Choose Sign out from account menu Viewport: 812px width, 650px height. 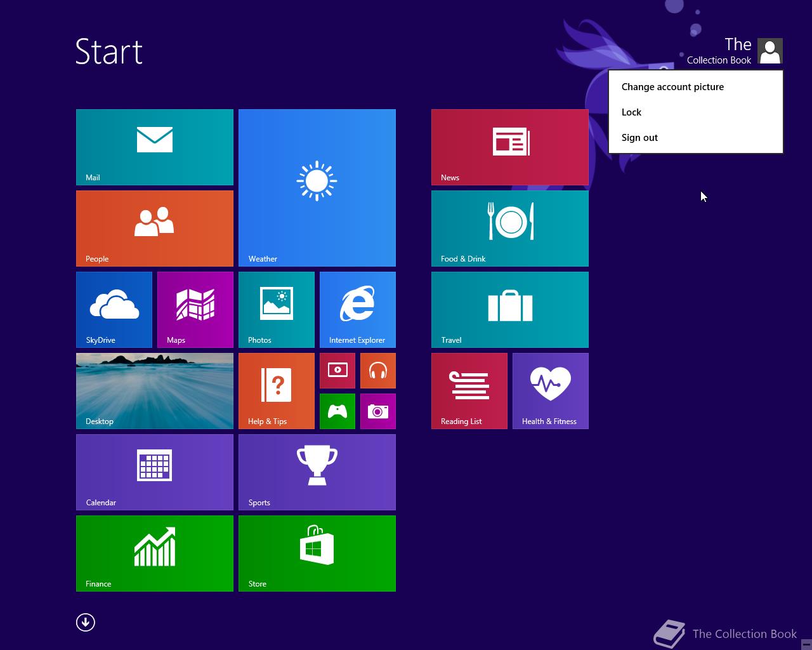(696, 138)
